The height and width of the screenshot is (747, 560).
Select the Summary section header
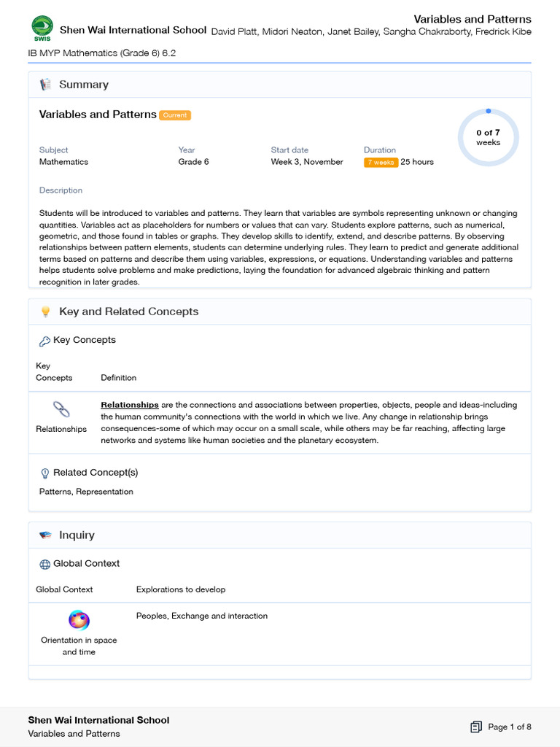coord(84,85)
